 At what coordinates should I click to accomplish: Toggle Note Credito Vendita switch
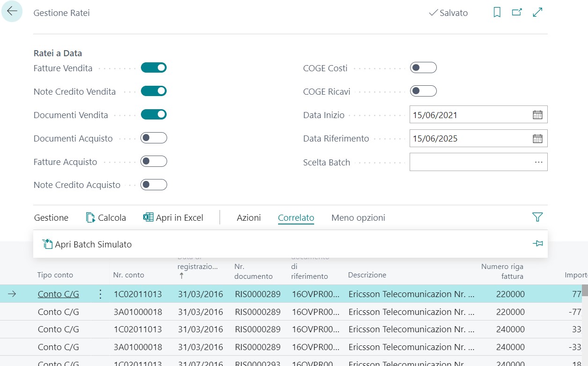pos(154,91)
